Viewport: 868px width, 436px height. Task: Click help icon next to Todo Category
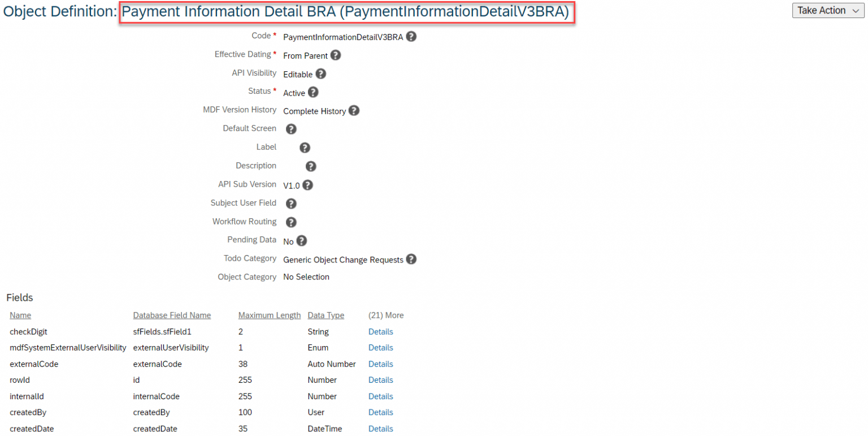click(x=411, y=260)
